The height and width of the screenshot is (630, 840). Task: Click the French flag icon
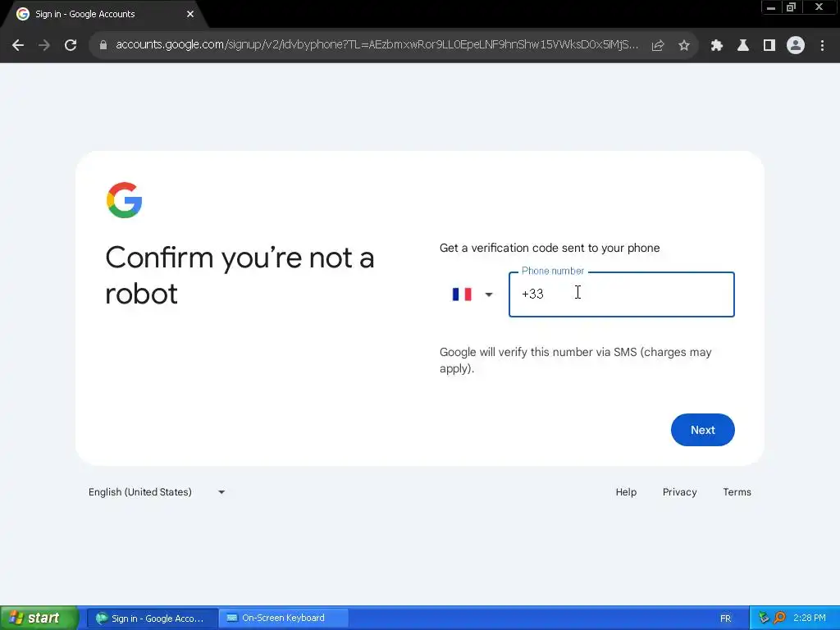(x=462, y=294)
